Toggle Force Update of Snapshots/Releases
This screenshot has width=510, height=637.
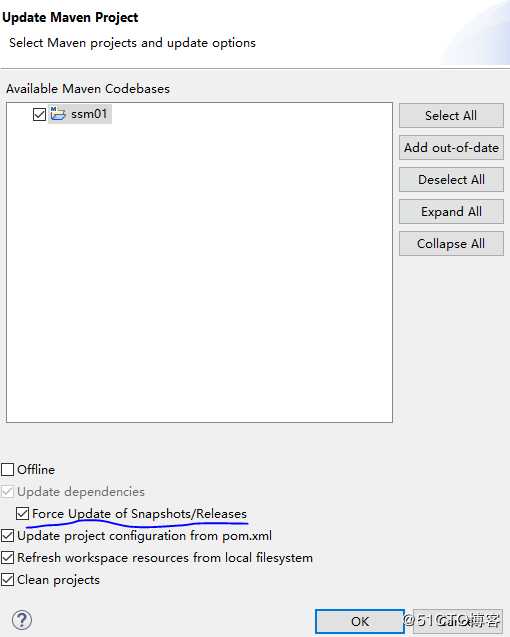tap(23, 514)
